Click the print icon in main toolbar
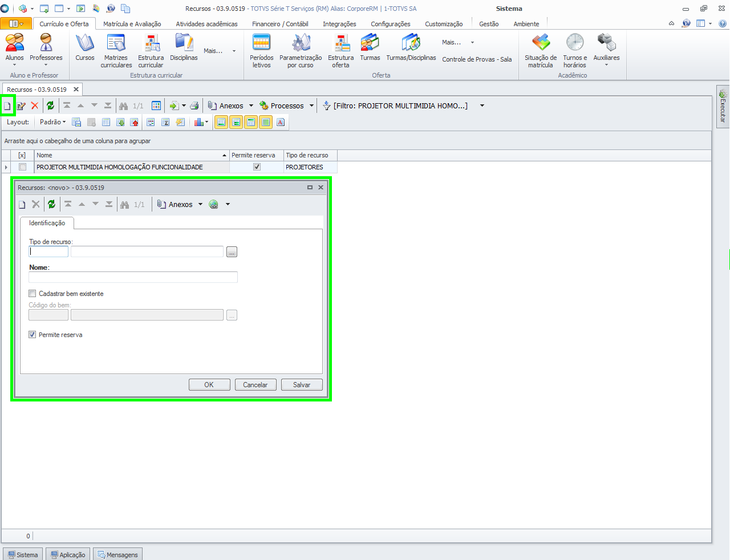730x560 pixels. click(x=194, y=105)
